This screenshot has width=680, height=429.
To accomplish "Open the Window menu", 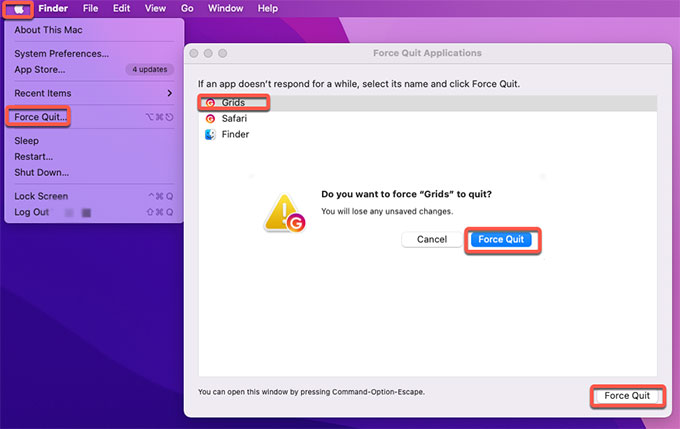I will coord(225,8).
